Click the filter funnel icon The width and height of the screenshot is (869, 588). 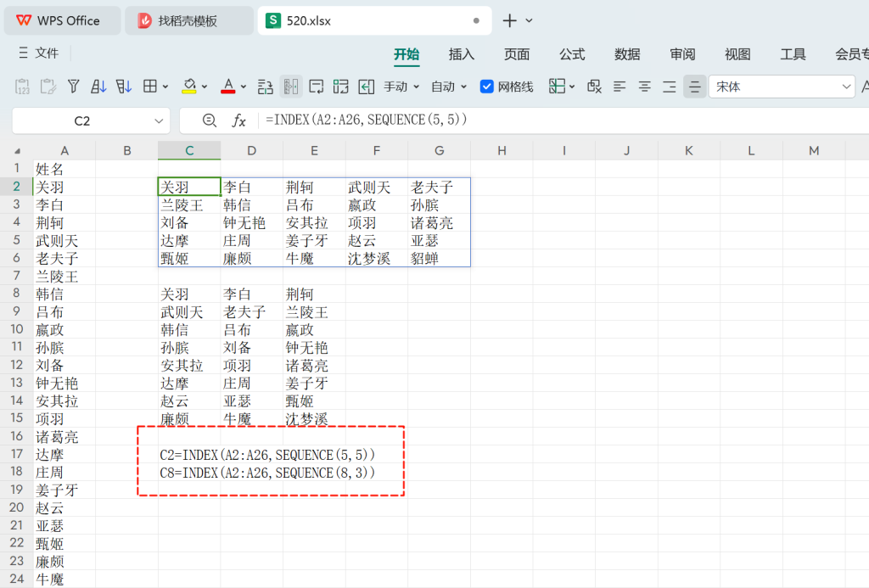(73, 87)
